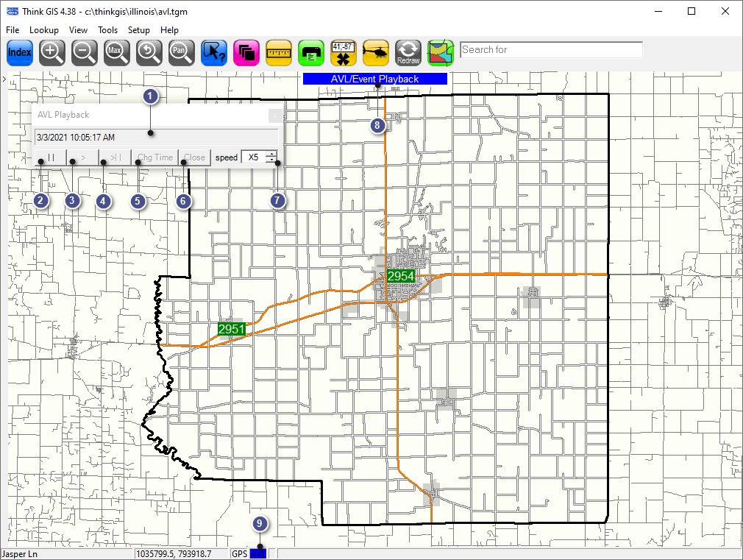Open the View menu
Image resolution: width=743 pixels, height=560 pixels.
(x=78, y=30)
